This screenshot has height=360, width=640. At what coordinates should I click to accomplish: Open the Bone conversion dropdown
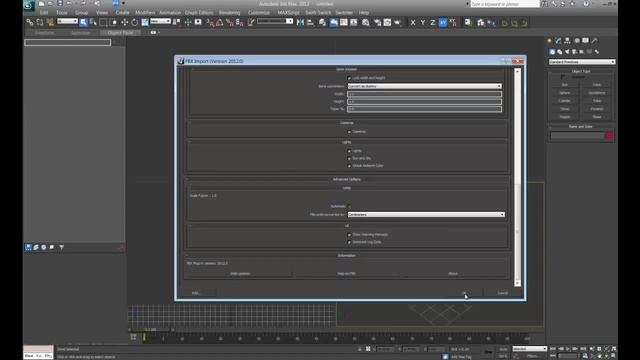point(424,86)
